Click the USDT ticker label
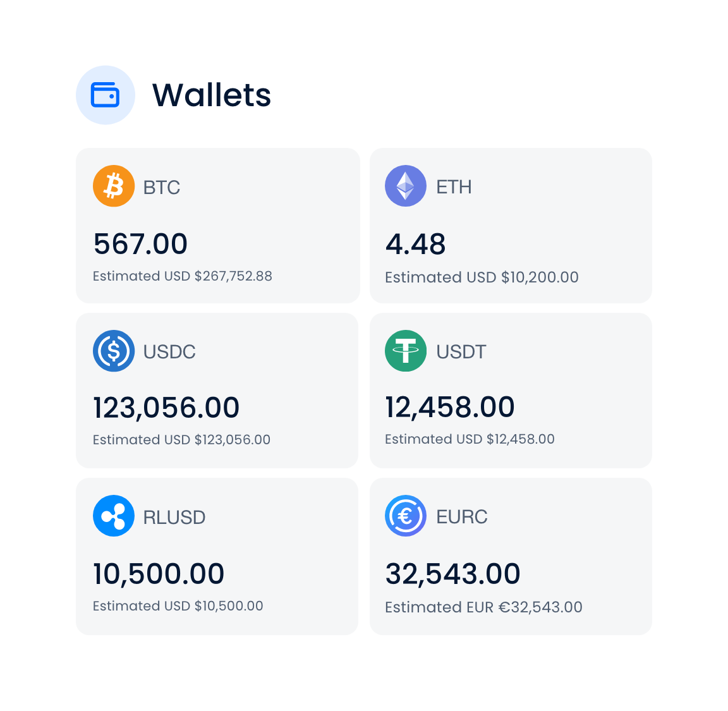 tap(461, 352)
